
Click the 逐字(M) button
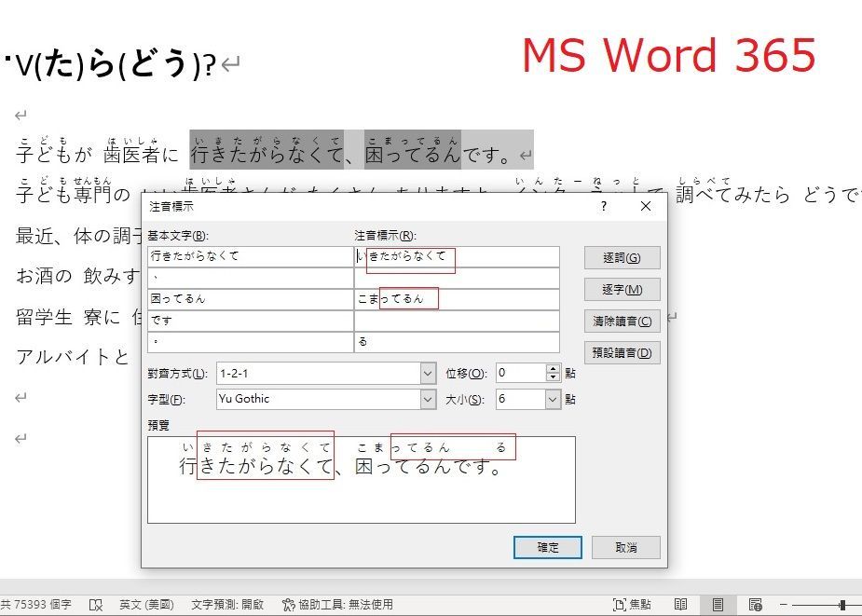click(622, 289)
